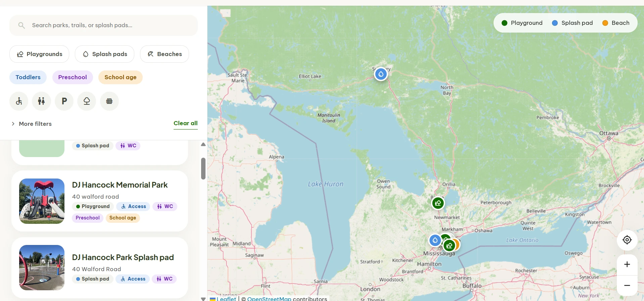Toggle the School age filter
The height and width of the screenshot is (301, 644).
121,77
